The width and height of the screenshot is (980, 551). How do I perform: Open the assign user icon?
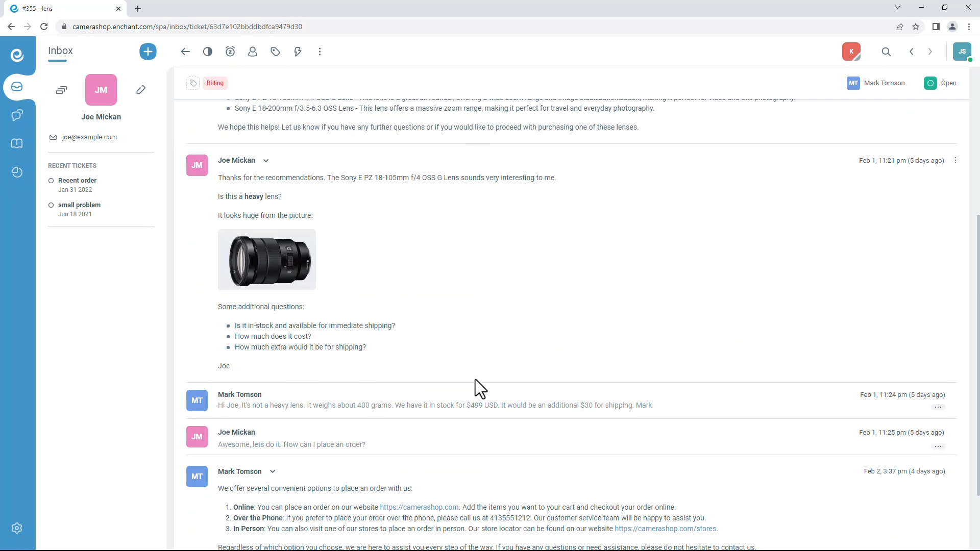tap(253, 52)
